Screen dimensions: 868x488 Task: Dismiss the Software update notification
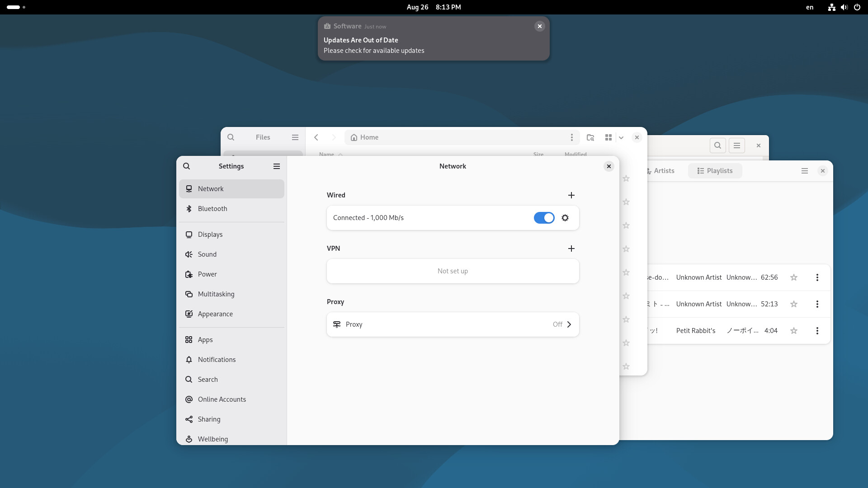tap(540, 26)
